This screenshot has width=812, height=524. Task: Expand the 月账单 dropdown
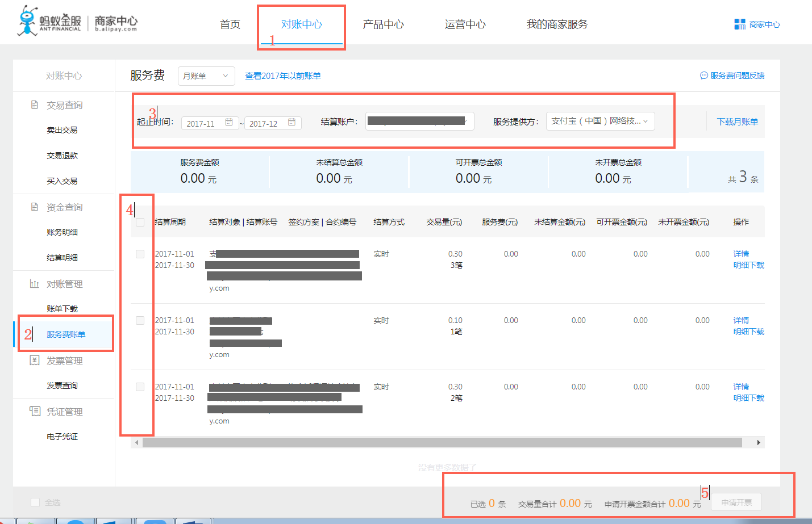[206, 76]
